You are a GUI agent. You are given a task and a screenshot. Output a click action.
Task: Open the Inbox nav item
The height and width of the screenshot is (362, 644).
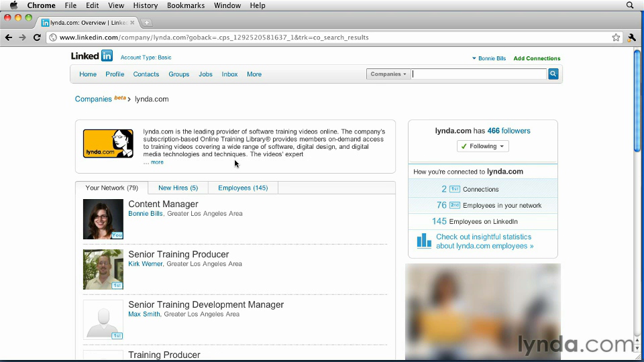click(229, 74)
